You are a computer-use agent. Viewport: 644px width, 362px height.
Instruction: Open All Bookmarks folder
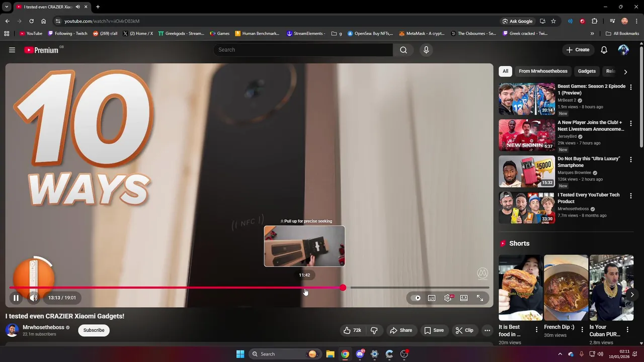(x=622, y=34)
